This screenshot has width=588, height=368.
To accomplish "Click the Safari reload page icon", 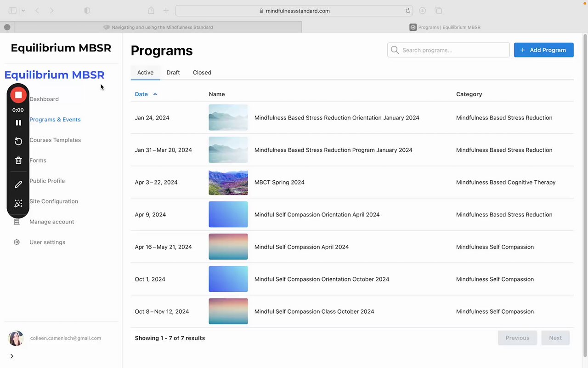I will click(407, 11).
